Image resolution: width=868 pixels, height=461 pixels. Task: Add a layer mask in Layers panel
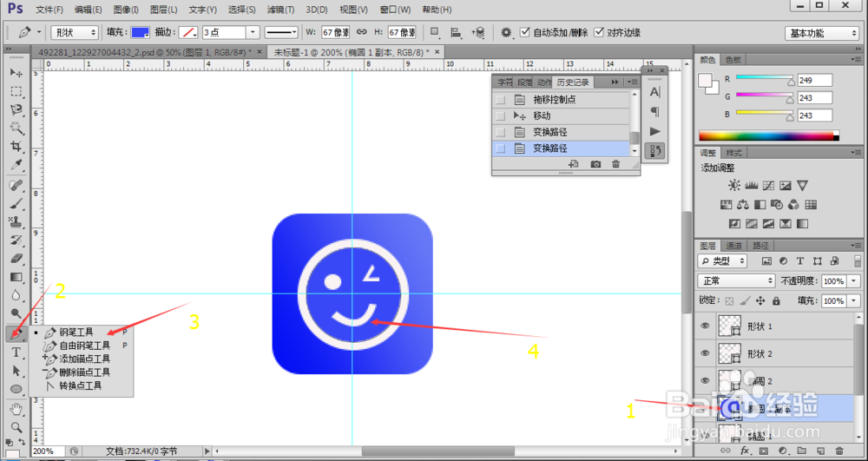[x=763, y=451]
